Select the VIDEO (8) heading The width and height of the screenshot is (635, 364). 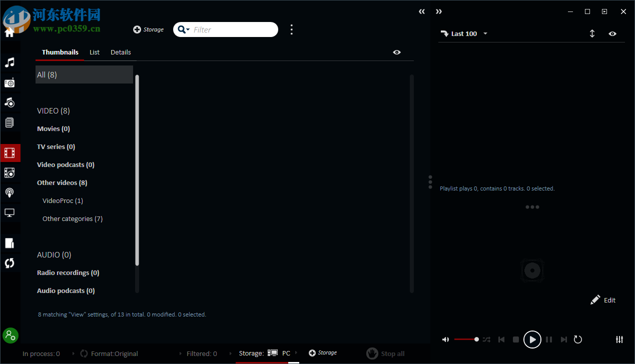coord(54,110)
